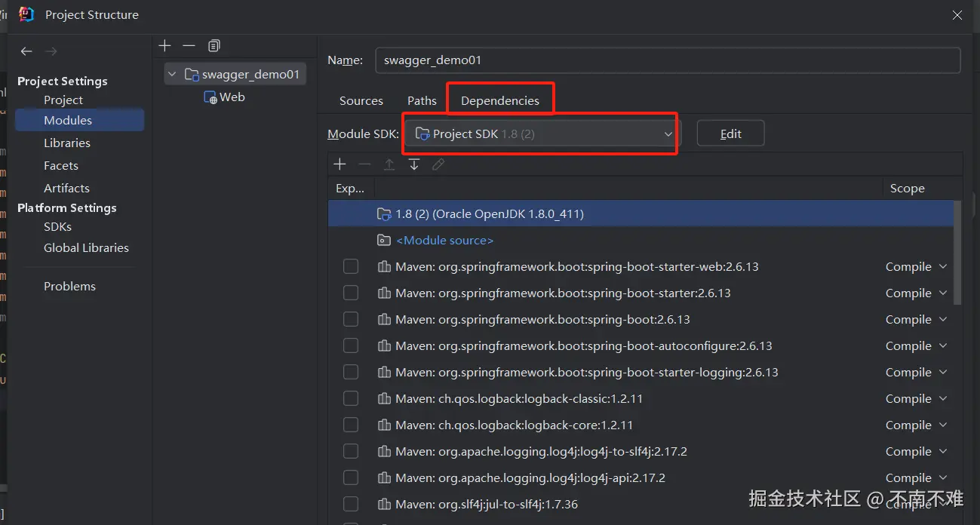
Task: Toggle export checkbox for log4j-api
Action: [351, 477]
